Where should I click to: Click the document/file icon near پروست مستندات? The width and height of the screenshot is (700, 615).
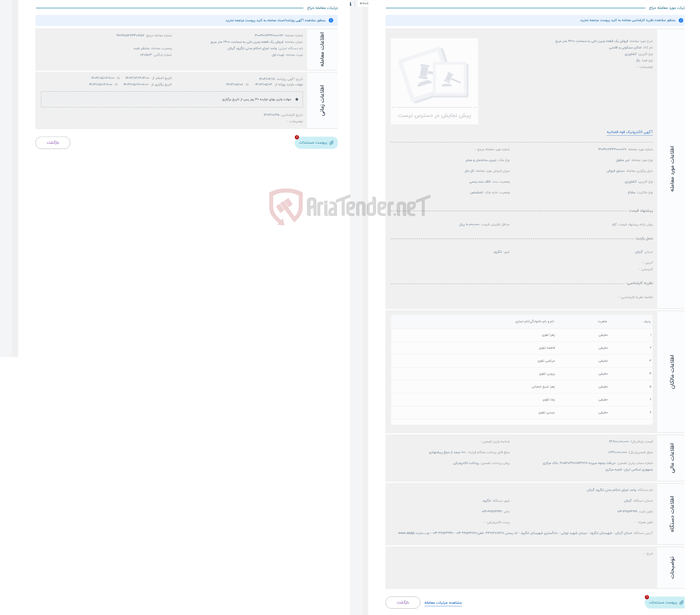click(331, 143)
